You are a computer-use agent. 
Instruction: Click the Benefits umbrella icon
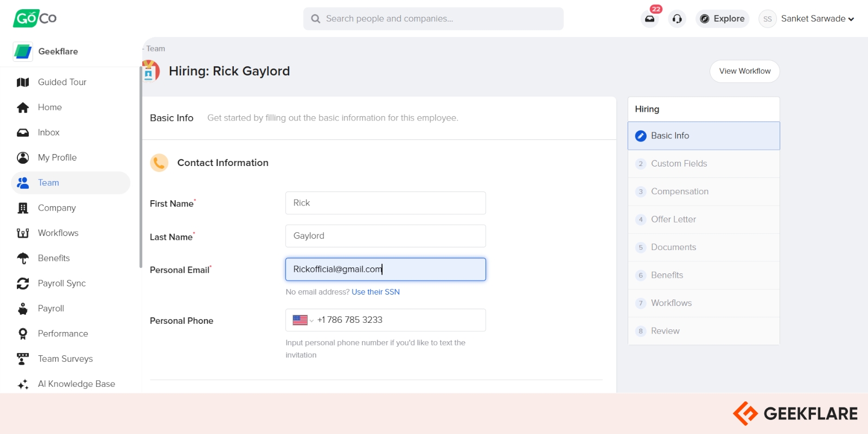[23, 258]
